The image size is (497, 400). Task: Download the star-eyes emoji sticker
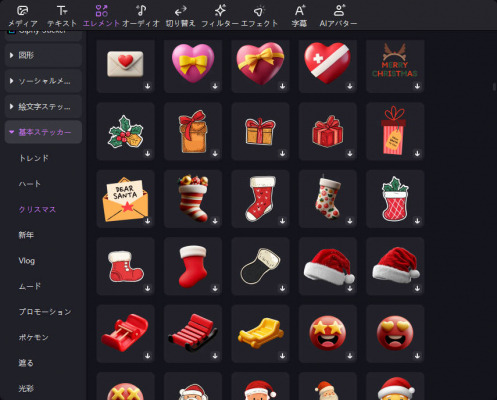tap(350, 356)
